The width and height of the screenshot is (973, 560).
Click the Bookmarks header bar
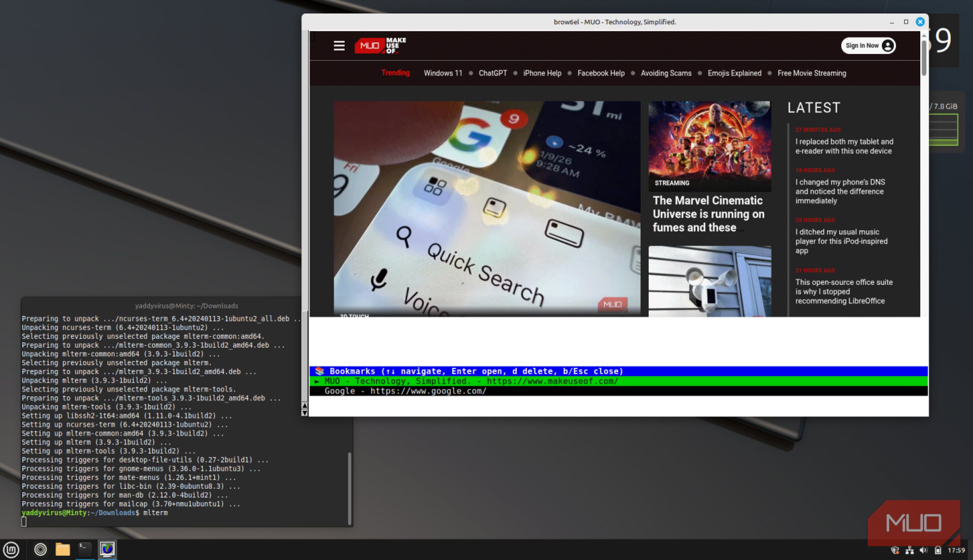[618, 371]
